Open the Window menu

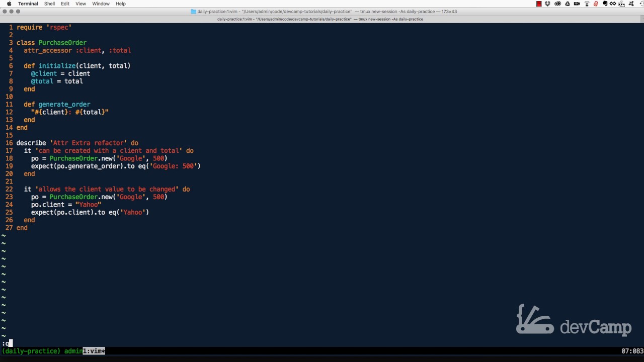(101, 4)
